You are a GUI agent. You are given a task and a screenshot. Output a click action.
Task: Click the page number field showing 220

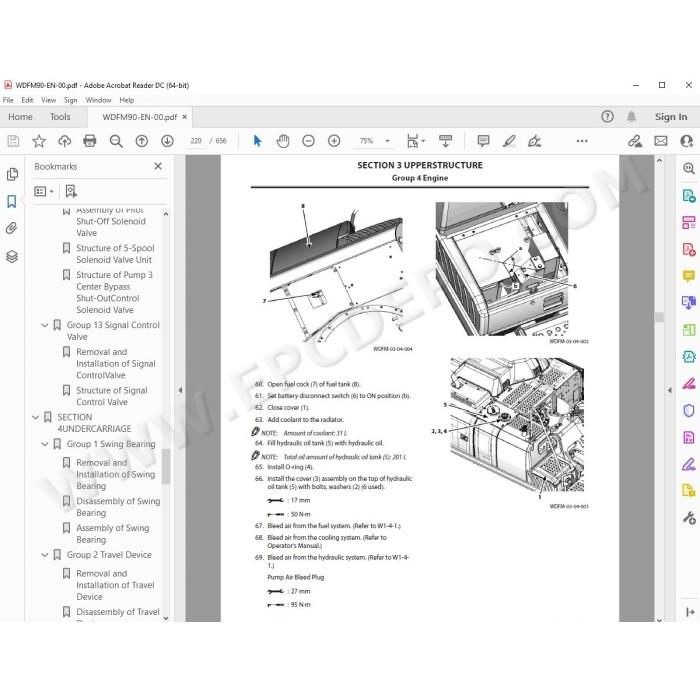[x=196, y=141]
